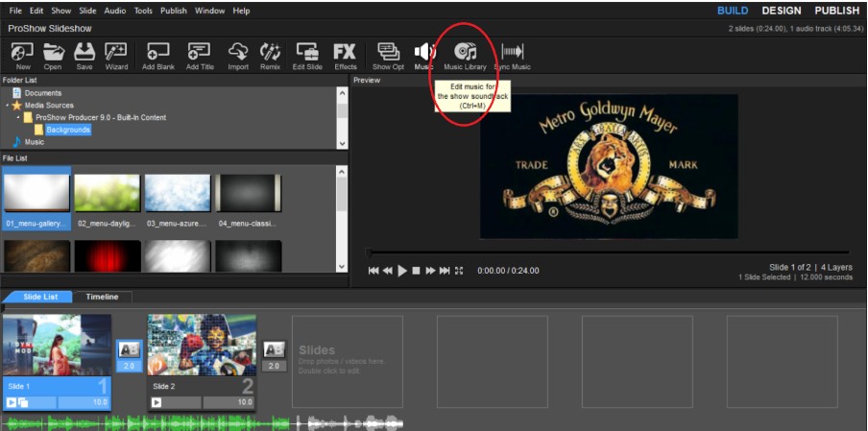Open the Window menu
This screenshot has width=868, height=431.
(210, 11)
